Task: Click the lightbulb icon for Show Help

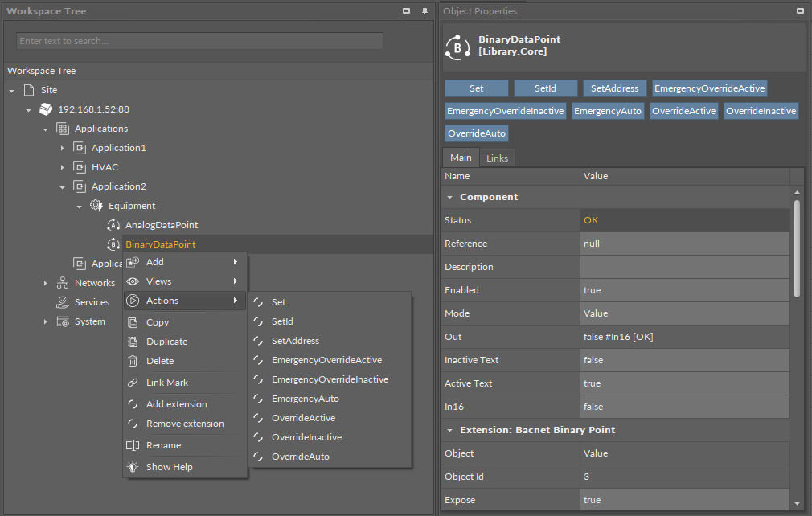Action: point(133,467)
